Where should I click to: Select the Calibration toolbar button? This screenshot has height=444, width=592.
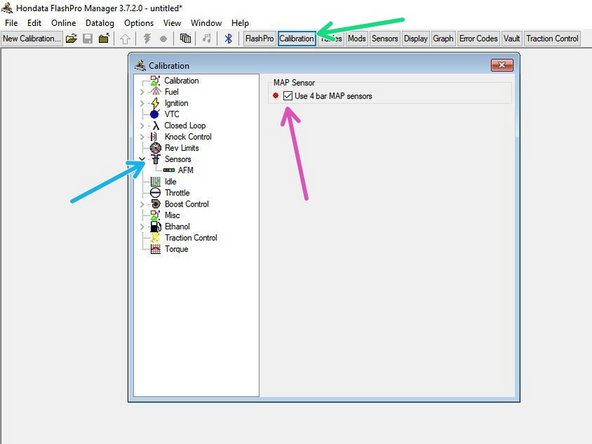click(297, 39)
